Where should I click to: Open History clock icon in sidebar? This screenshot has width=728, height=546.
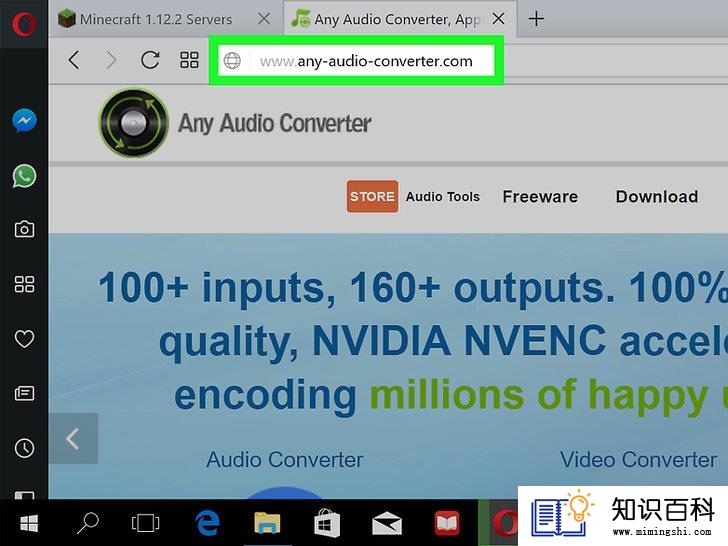pyautogui.click(x=24, y=448)
